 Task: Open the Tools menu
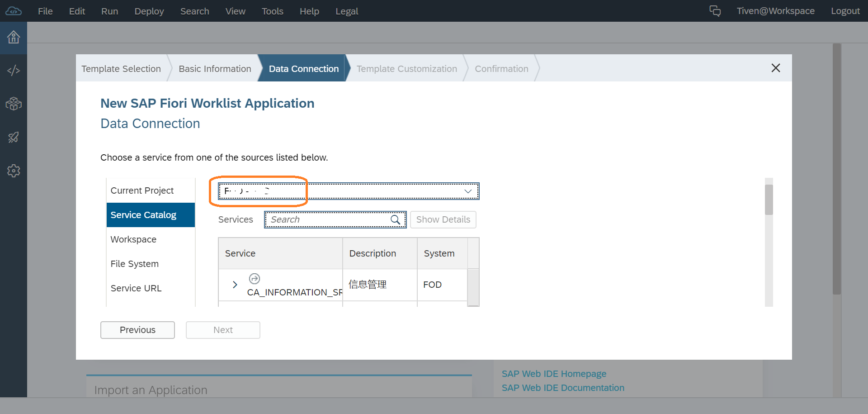coord(273,11)
